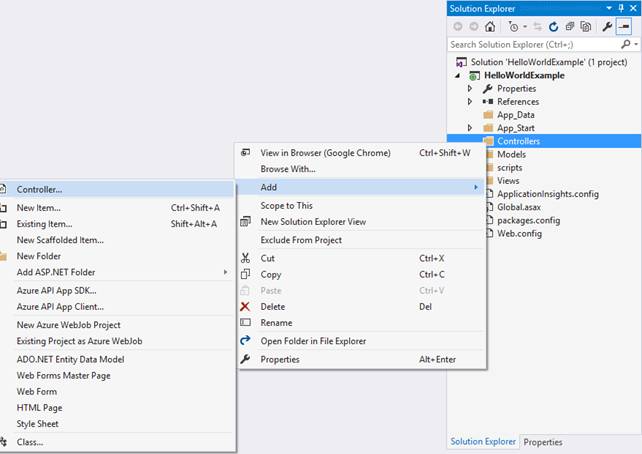Click the Search Solution Explorer field

[x=532, y=45]
